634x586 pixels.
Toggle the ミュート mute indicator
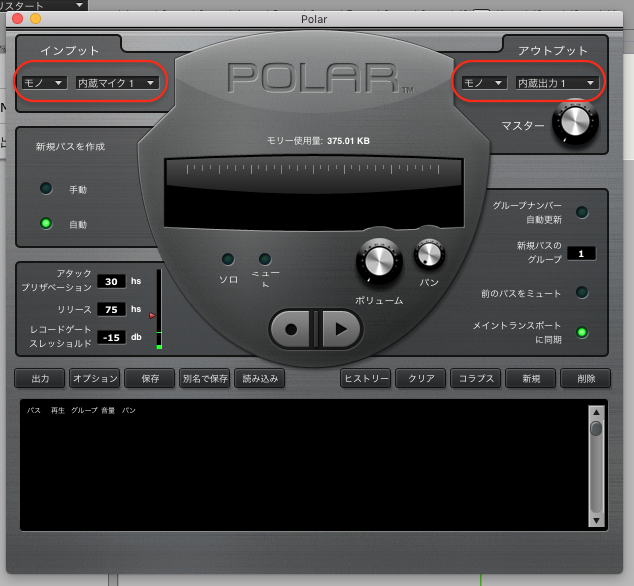[265, 259]
